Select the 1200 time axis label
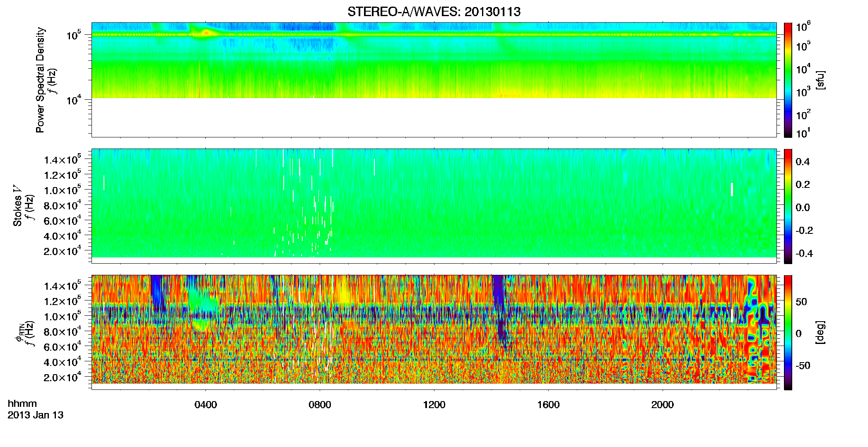The image size is (868, 447). 434,405
